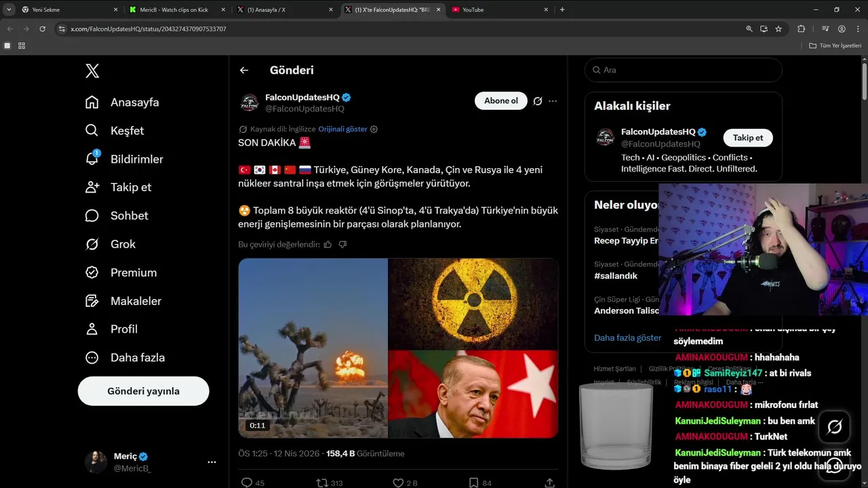Open the Chrome profile avatar

click(842, 29)
